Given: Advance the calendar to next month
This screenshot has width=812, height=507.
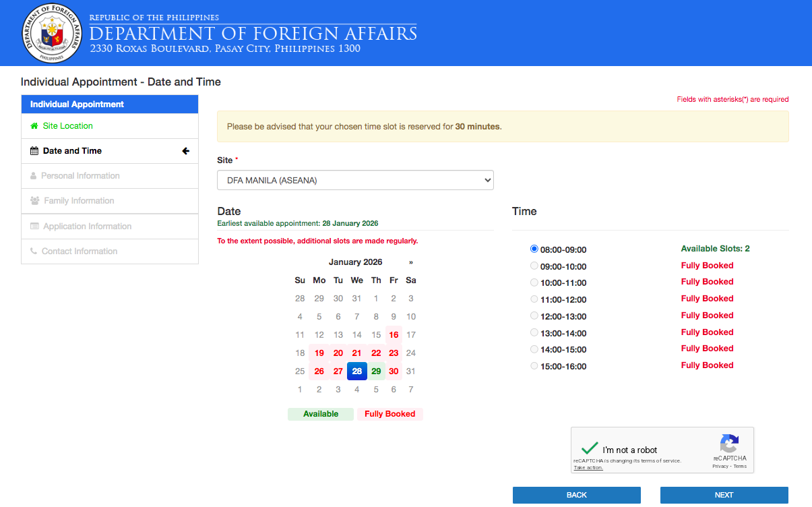Looking at the screenshot, I should [410, 262].
